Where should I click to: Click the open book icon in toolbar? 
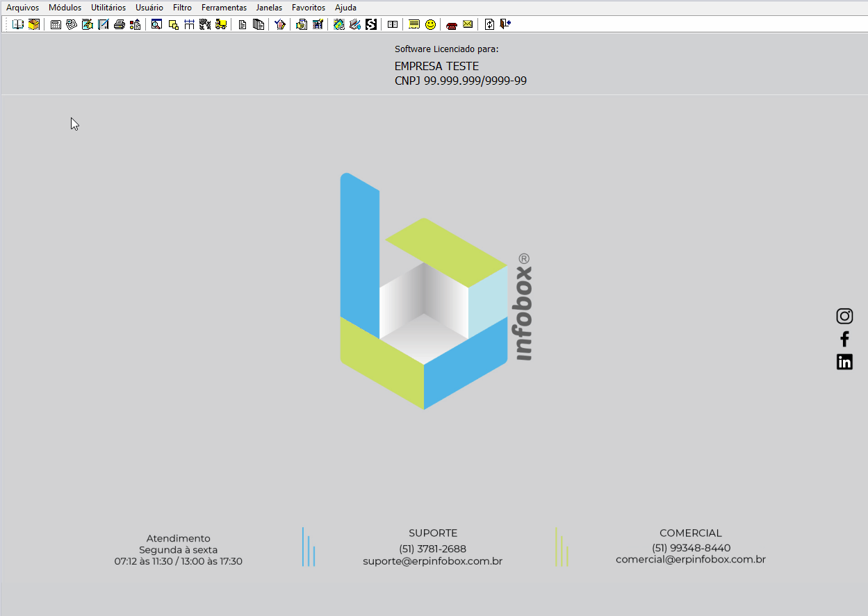coord(18,24)
